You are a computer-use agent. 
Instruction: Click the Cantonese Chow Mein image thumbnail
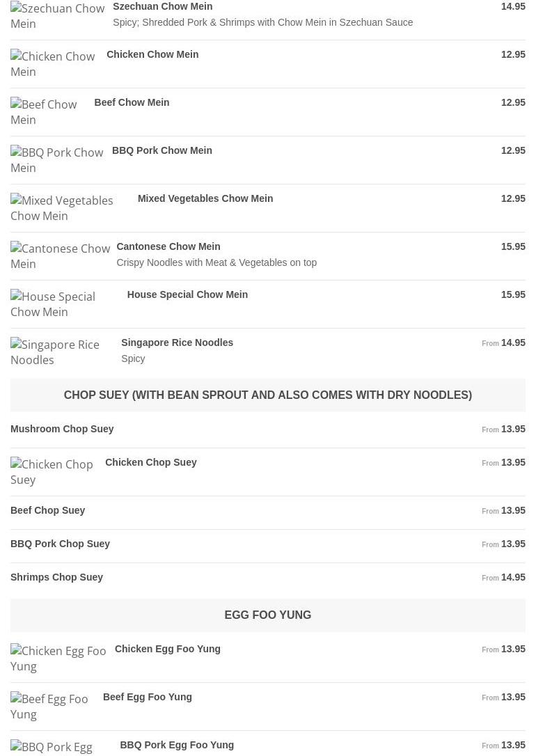tap(60, 256)
